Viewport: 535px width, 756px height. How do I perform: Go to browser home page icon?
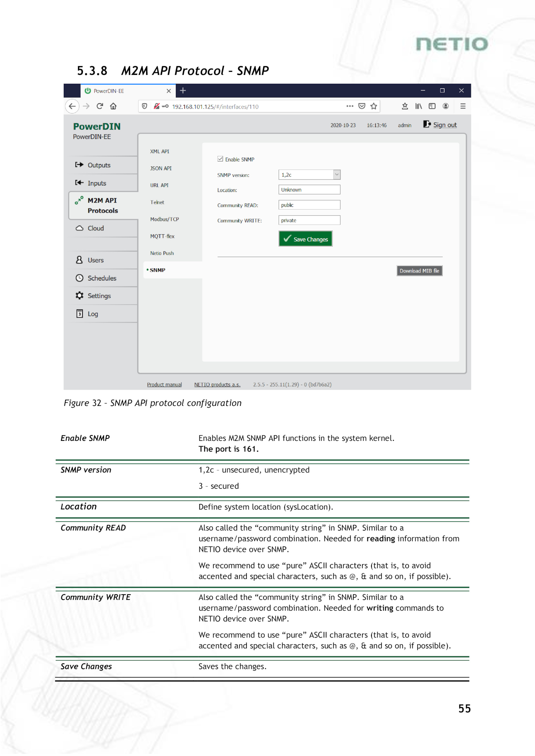113,106
